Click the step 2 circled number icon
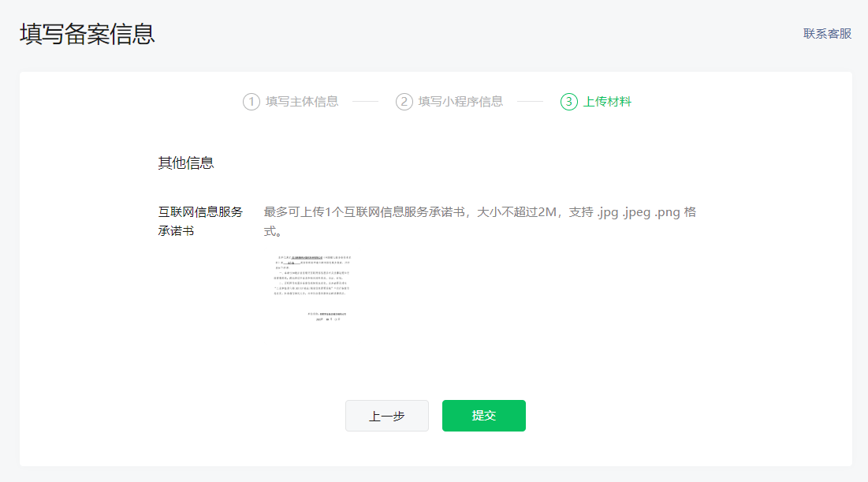The height and width of the screenshot is (482, 868). click(x=404, y=102)
